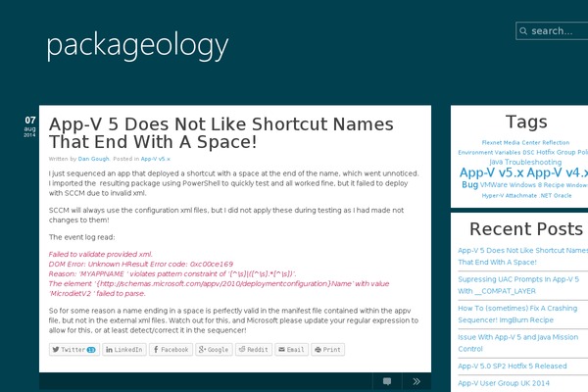The height and width of the screenshot is (392, 588).
Task: Share the post on Reddit
Action: pos(254,349)
